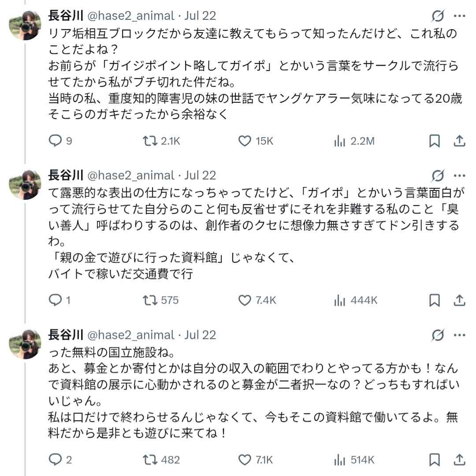Like the tweet with 7.4K likes
This screenshot has height=476, width=476.
[245, 300]
